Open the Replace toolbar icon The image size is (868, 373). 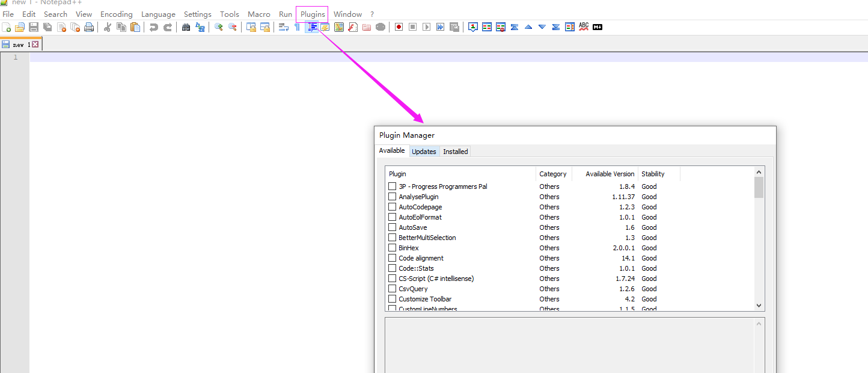tap(200, 27)
